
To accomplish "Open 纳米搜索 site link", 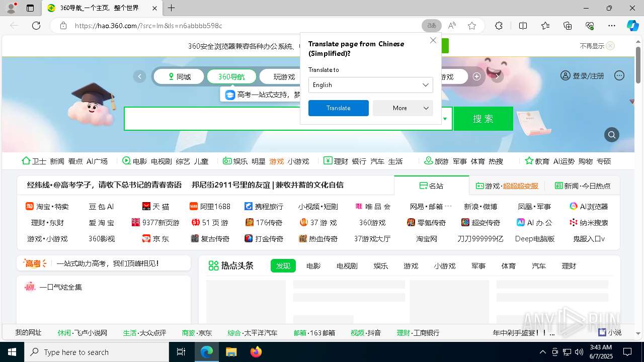I will click(589, 223).
